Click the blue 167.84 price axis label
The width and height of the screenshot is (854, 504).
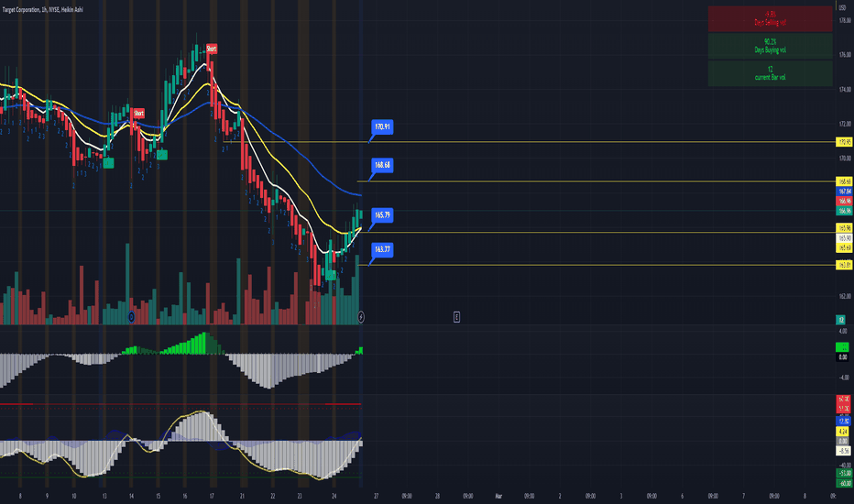[844, 192]
